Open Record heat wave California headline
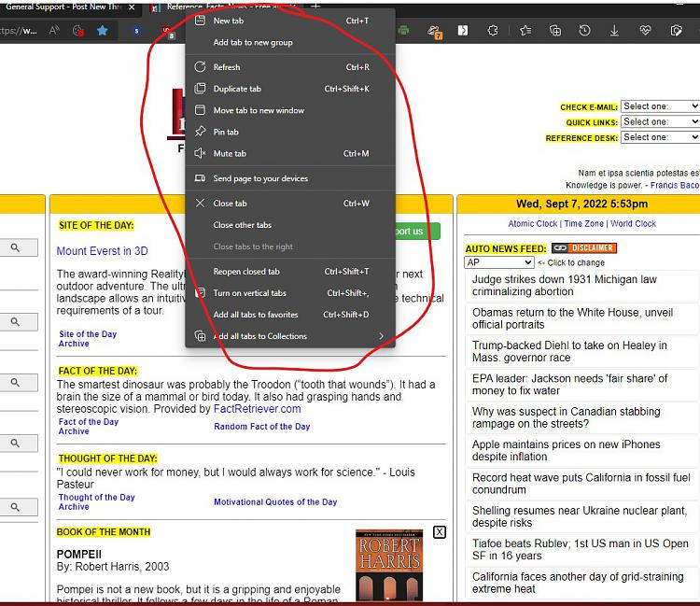 tap(581, 484)
